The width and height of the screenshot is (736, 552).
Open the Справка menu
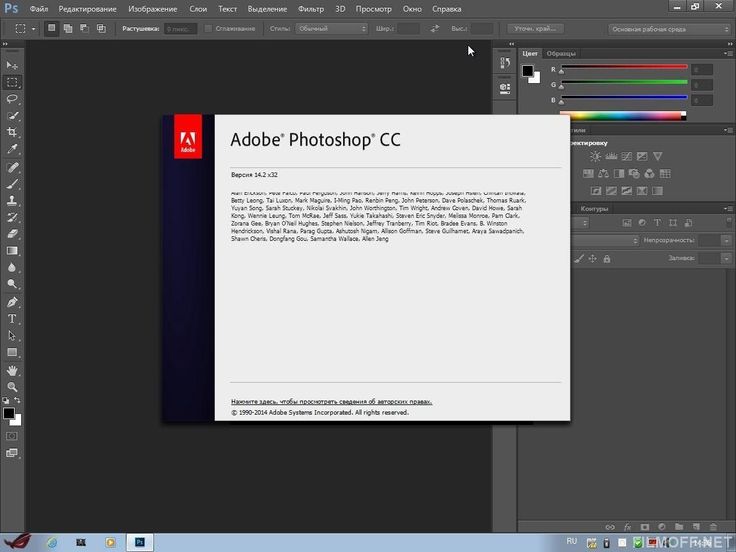point(446,9)
